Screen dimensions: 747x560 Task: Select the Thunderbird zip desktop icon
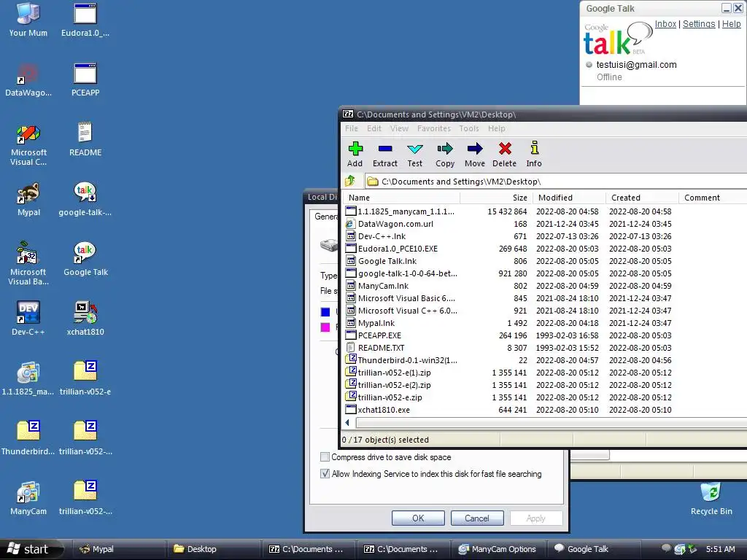point(28,438)
